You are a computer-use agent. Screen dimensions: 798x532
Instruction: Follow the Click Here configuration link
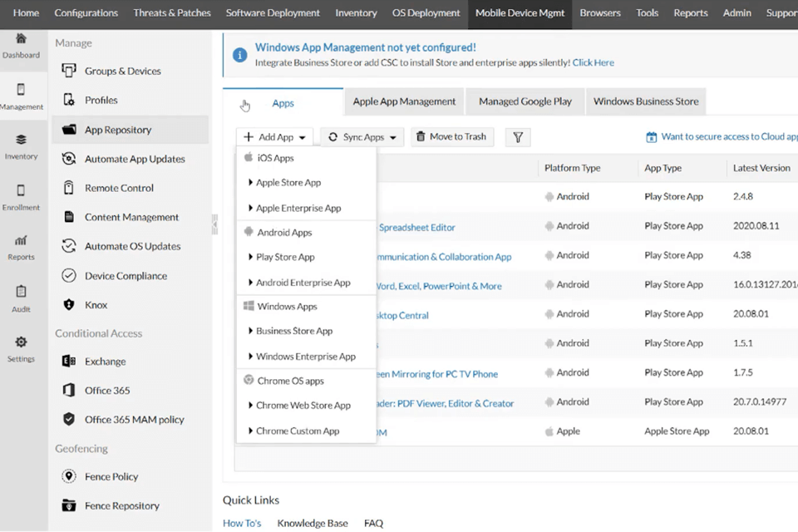593,62
